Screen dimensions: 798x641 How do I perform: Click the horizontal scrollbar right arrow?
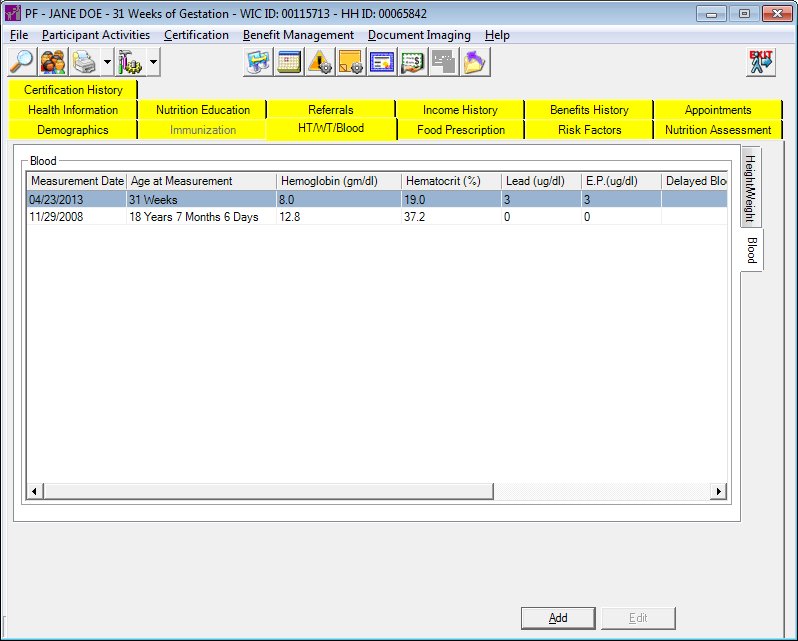(717, 491)
